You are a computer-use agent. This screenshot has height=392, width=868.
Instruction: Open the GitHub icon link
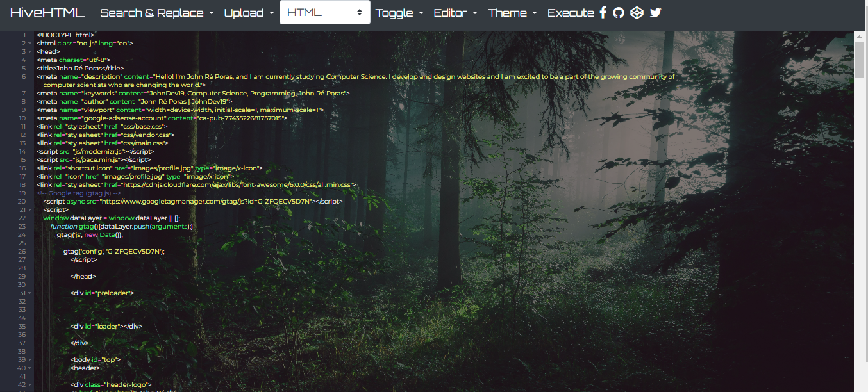pos(619,13)
